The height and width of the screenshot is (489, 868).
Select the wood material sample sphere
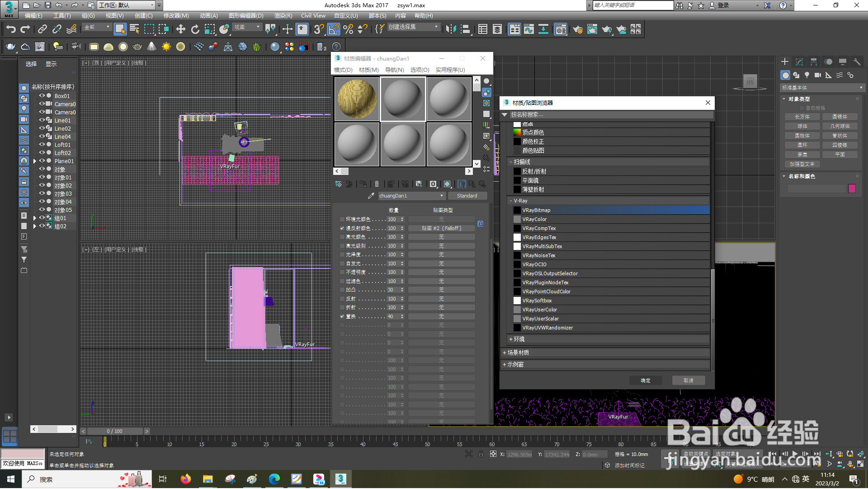click(357, 99)
